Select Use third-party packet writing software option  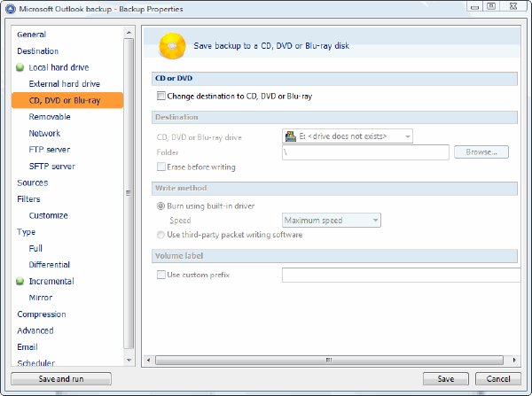point(160,235)
